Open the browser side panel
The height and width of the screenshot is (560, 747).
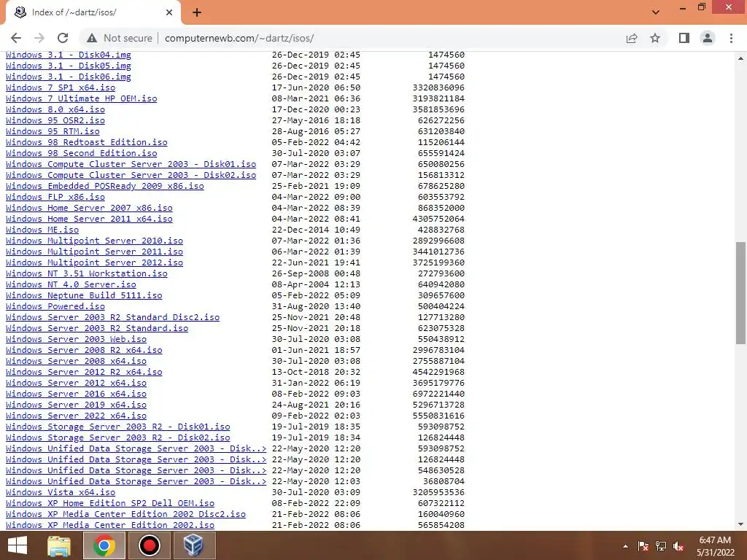tap(684, 38)
